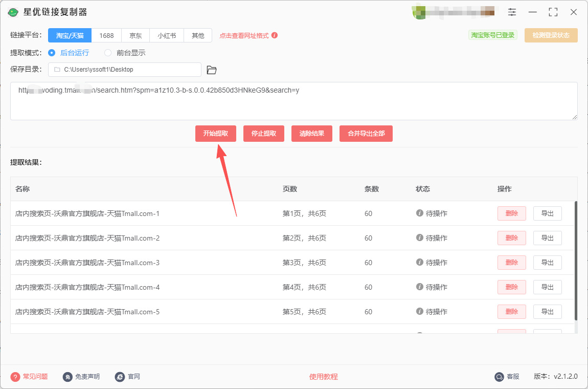Export the Tmall.com-3 result row

click(548, 263)
